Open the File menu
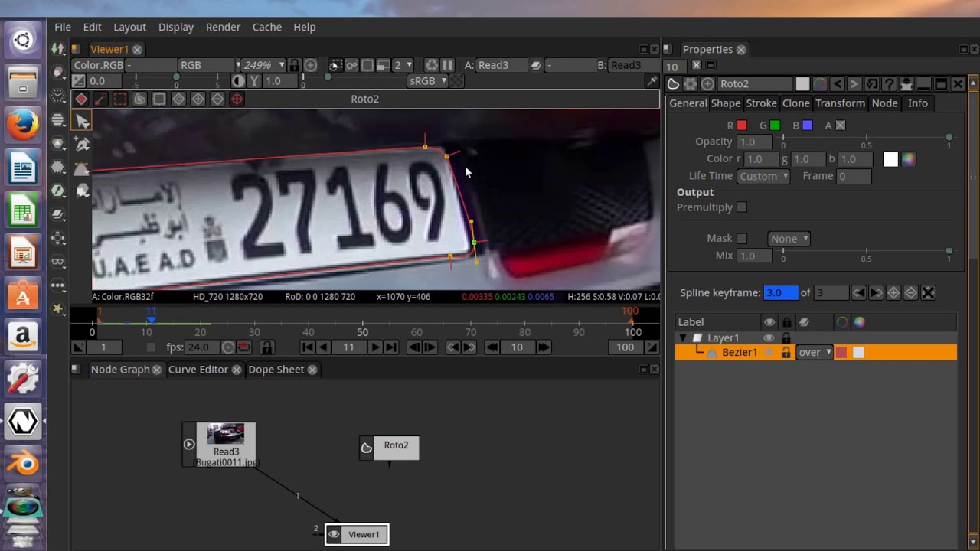980x551 pixels. click(x=63, y=27)
